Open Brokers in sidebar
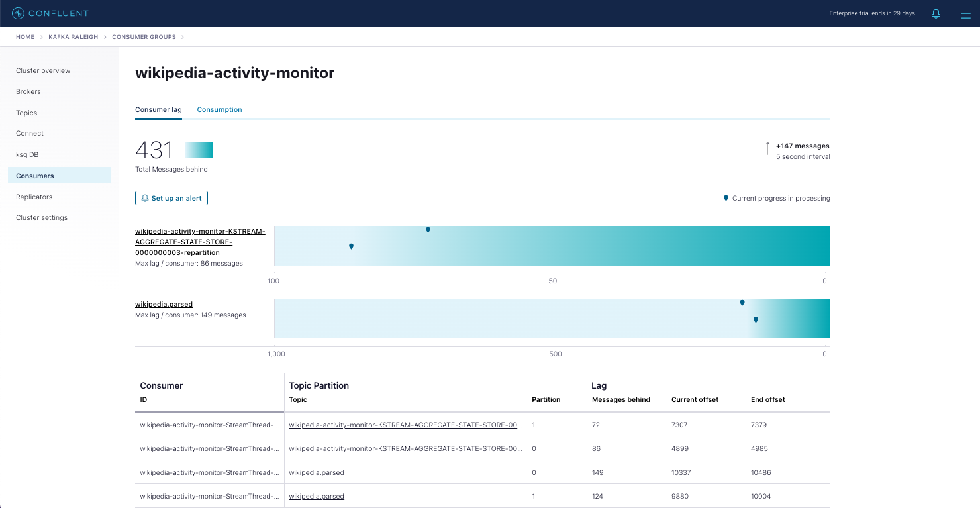This screenshot has height=508, width=980. 28,91
